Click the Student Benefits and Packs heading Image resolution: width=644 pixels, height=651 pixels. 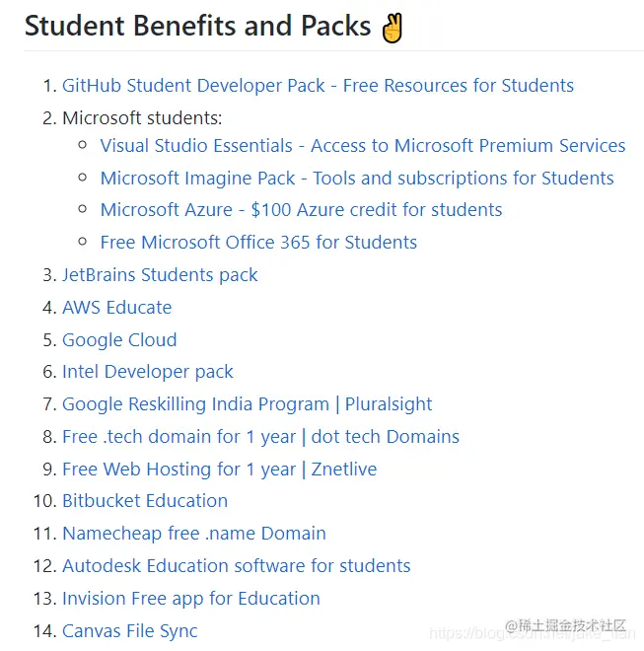197,27
